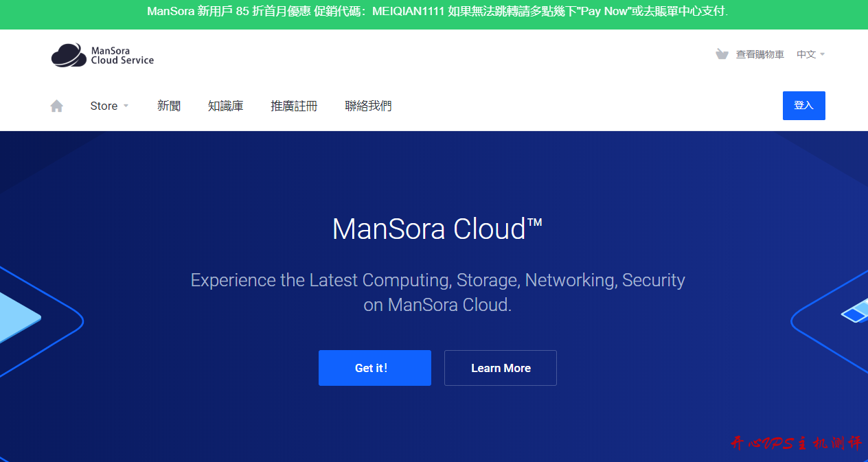Screen dimensions: 868x462
Task: Click the isometric illustration on right edge
Action: click(x=855, y=312)
